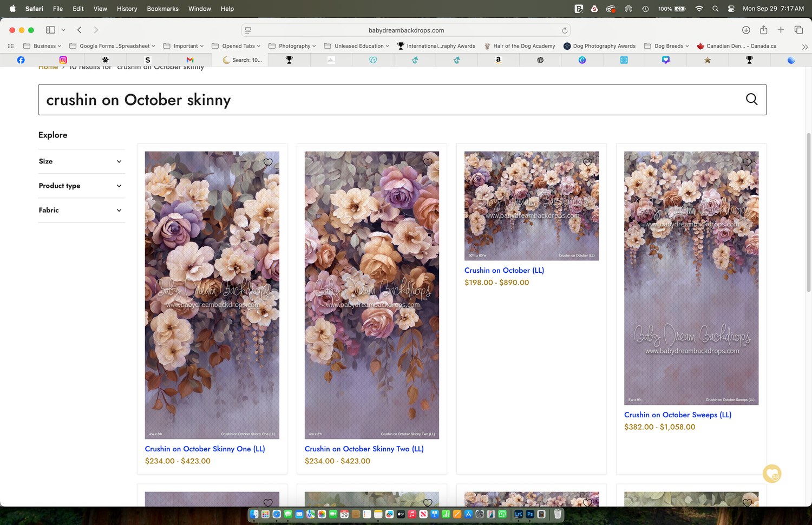Open the Dog Breeds bookmarks folder

tap(666, 46)
